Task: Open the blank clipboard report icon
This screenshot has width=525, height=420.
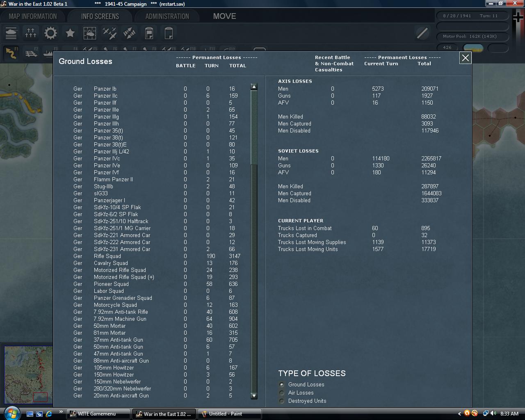Action: coord(169,33)
